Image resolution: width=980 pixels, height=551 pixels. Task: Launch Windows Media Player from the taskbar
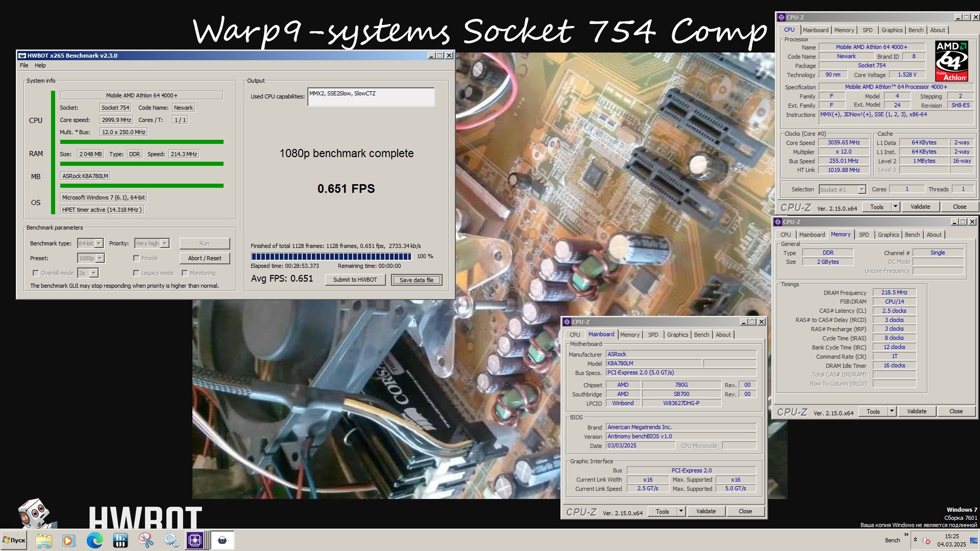68,540
